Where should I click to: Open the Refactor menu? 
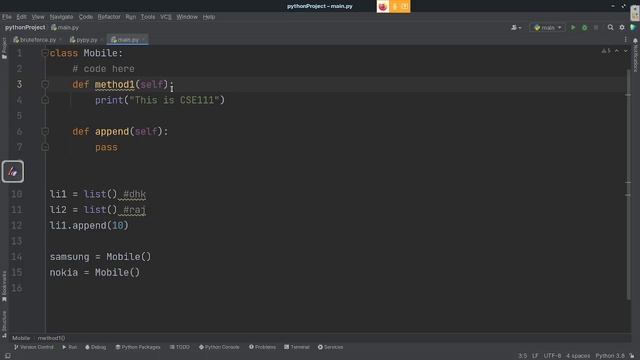point(109,17)
